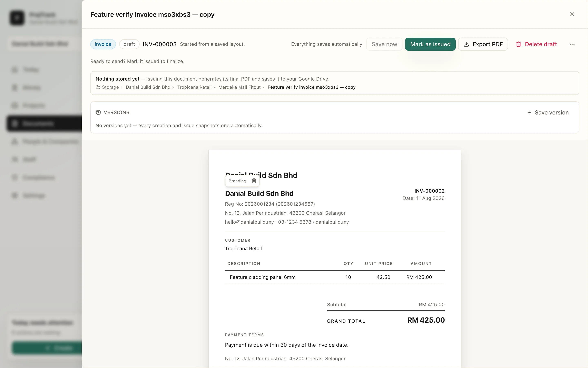Image resolution: width=588 pixels, height=368 pixels.
Task: Click the Storage folder icon
Action: (x=98, y=87)
